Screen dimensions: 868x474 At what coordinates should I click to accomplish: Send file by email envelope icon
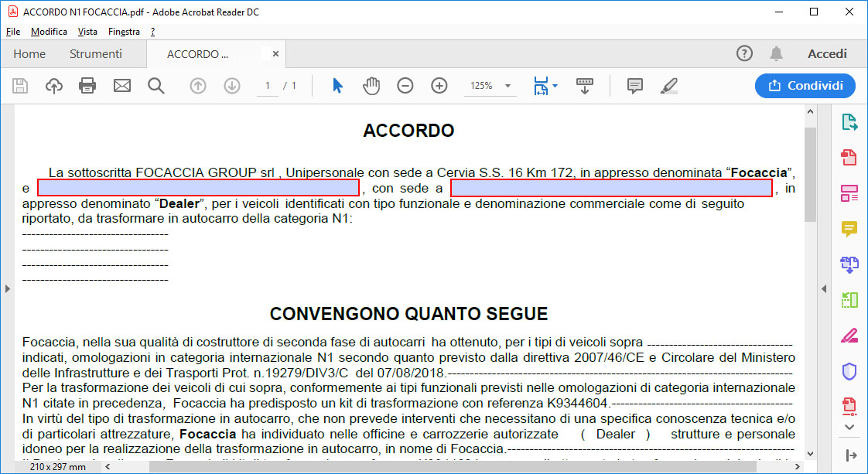coord(121,86)
